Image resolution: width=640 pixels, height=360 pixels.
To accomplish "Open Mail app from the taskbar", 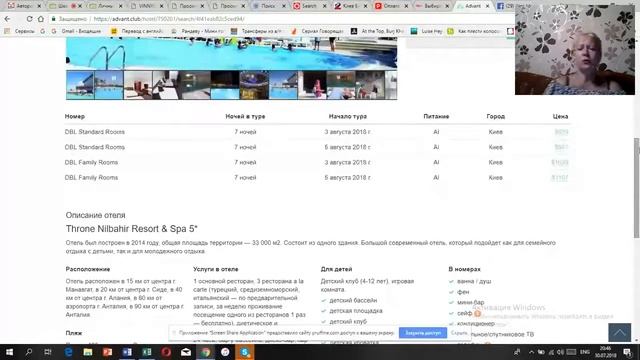I will click(x=186, y=352).
